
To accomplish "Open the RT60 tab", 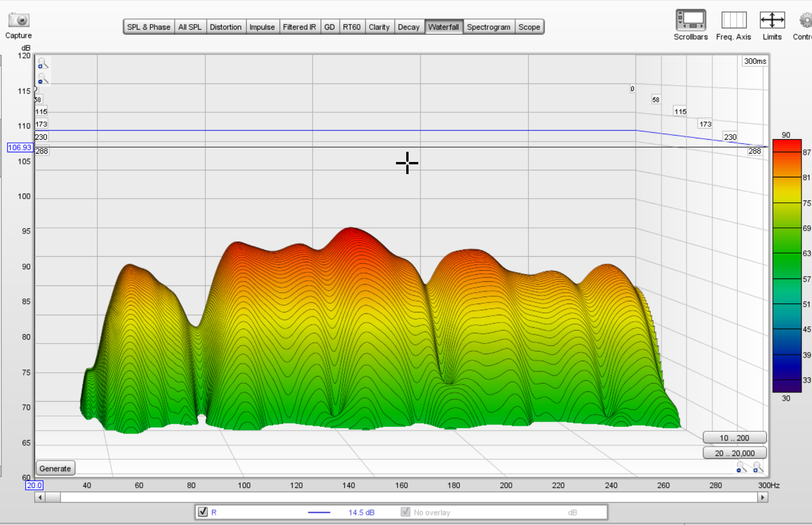I will click(x=352, y=27).
